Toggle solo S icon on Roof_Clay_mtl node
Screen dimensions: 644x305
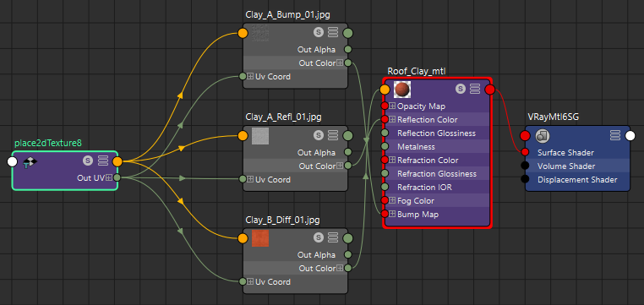461,88
